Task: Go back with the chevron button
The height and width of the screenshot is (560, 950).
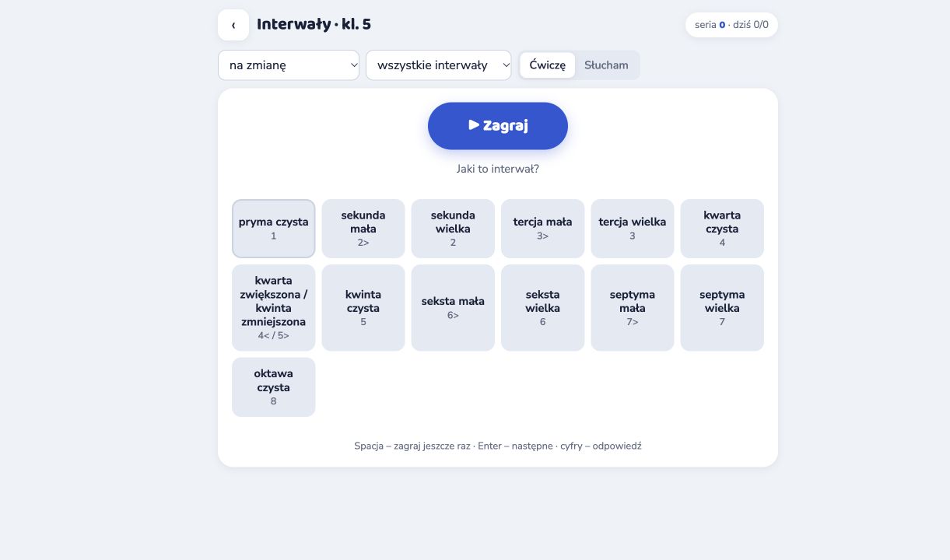Action: pos(233,25)
